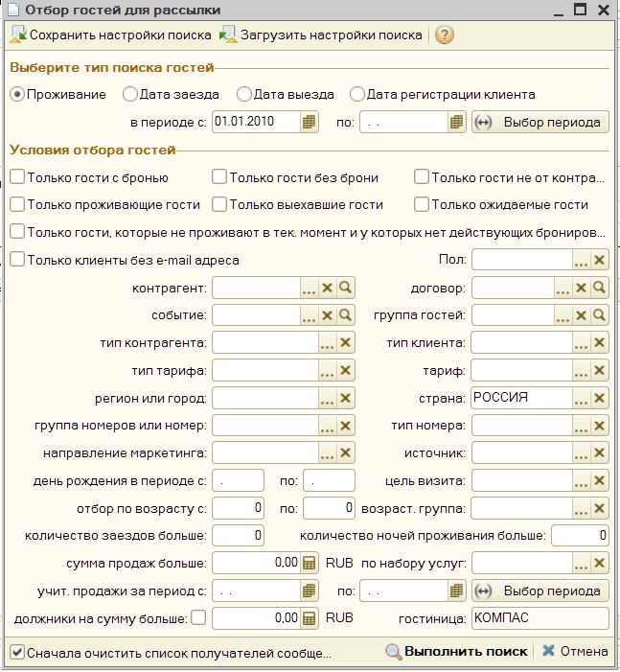Clear the источник field

(599, 453)
